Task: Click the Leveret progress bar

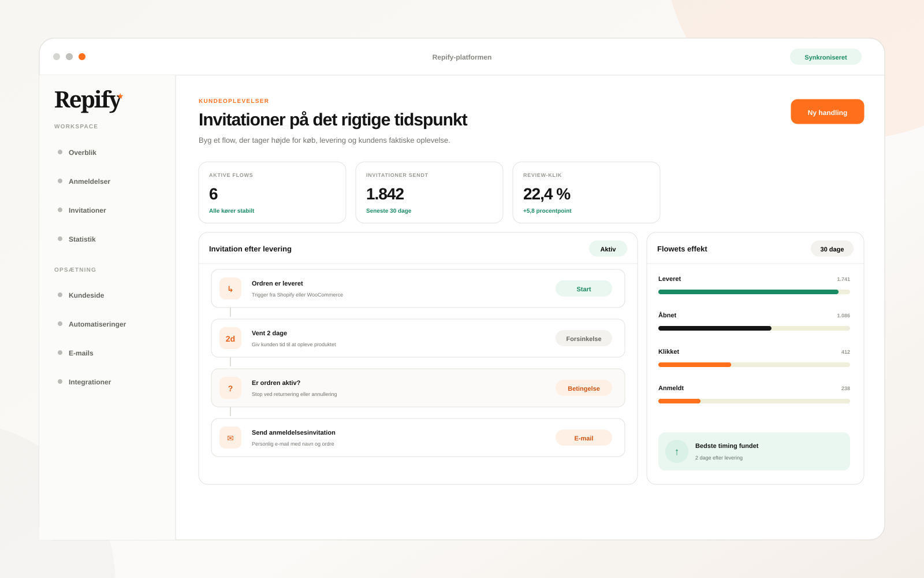Action: pos(754,292)
